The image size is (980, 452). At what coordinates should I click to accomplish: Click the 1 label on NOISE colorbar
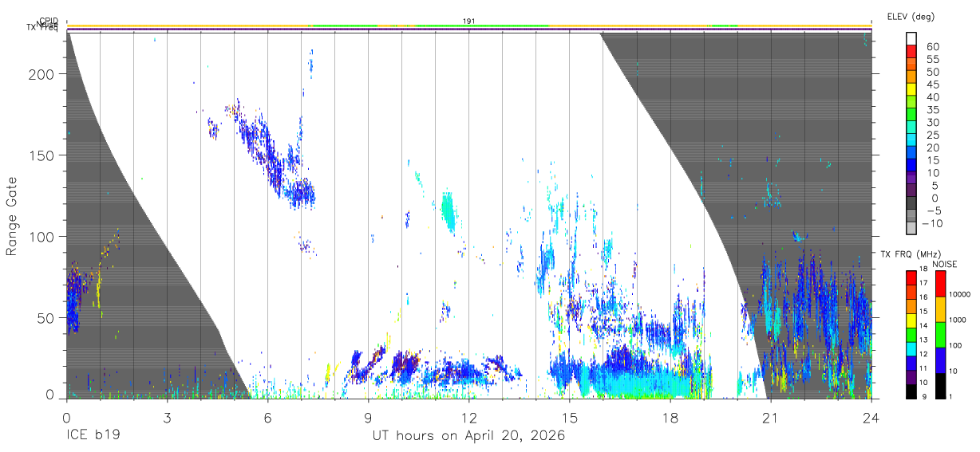pyautogui.click(x=952, y=396)
